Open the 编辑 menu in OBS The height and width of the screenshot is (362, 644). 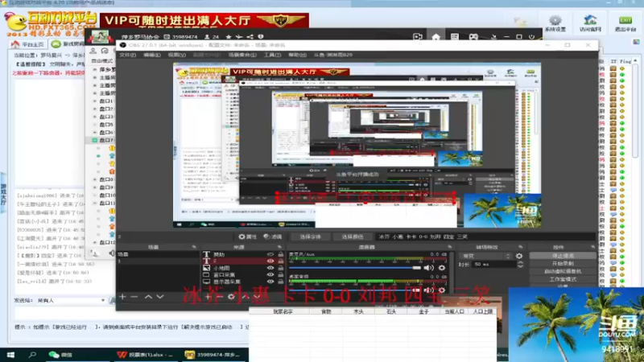[x=151, y=55]
